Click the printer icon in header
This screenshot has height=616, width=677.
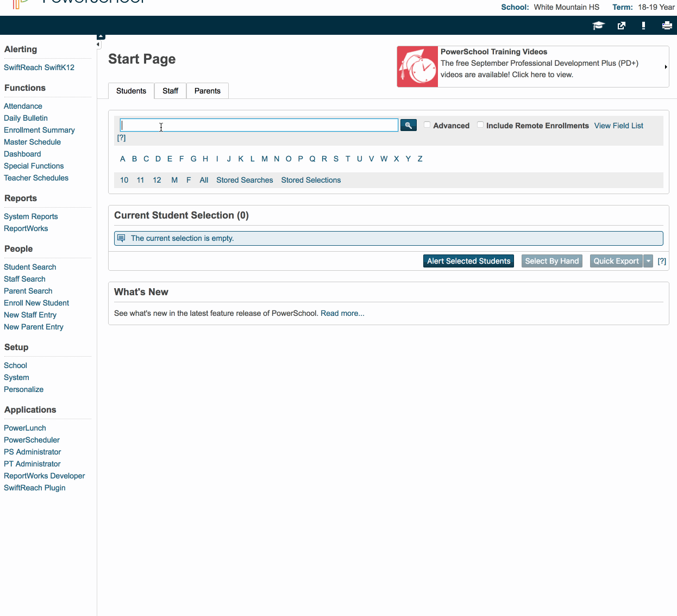click(667, 26)
